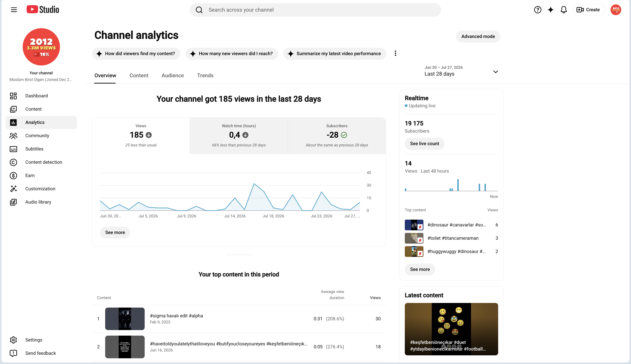This screenshot has height=364, width=631.
Task: Open the Ask Studio sparkle icon
Action: 551,10
